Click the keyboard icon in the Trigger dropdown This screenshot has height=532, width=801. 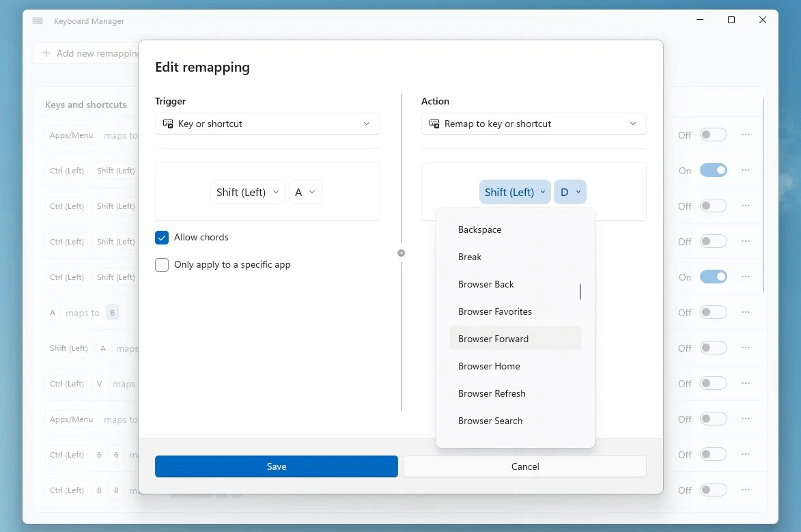pos(167,124)
